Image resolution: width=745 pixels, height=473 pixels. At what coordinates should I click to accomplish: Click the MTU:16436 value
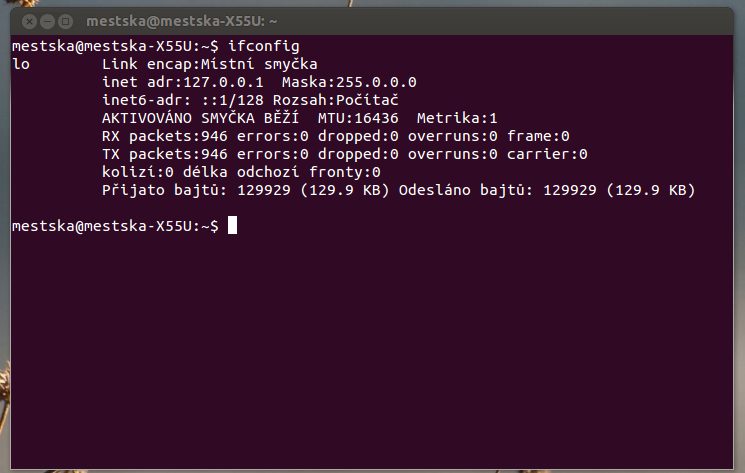pyautogui.click(x=358, y=118)
